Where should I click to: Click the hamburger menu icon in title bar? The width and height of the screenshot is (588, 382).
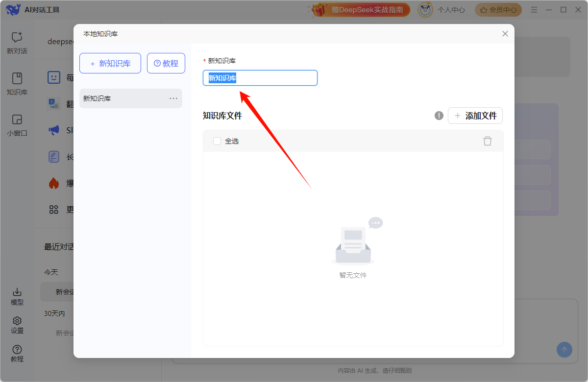pyautogui.click(x=534, y=10)
